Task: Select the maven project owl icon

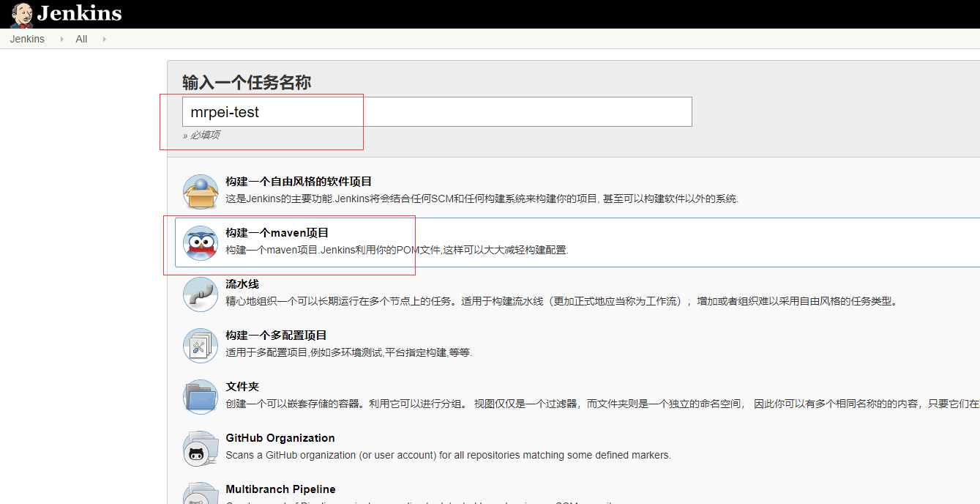Action: [x=201, y=243]
